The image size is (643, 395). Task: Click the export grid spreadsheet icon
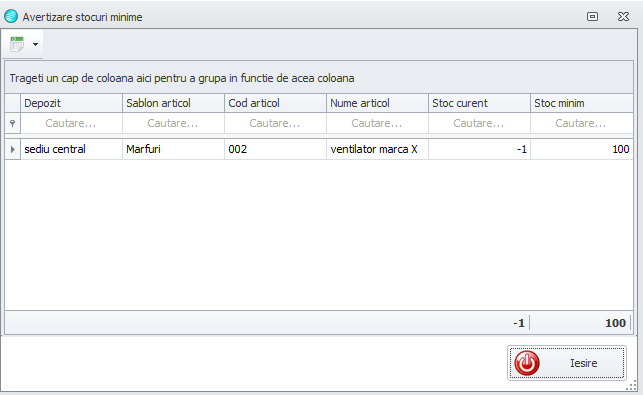tap(17, 44)
